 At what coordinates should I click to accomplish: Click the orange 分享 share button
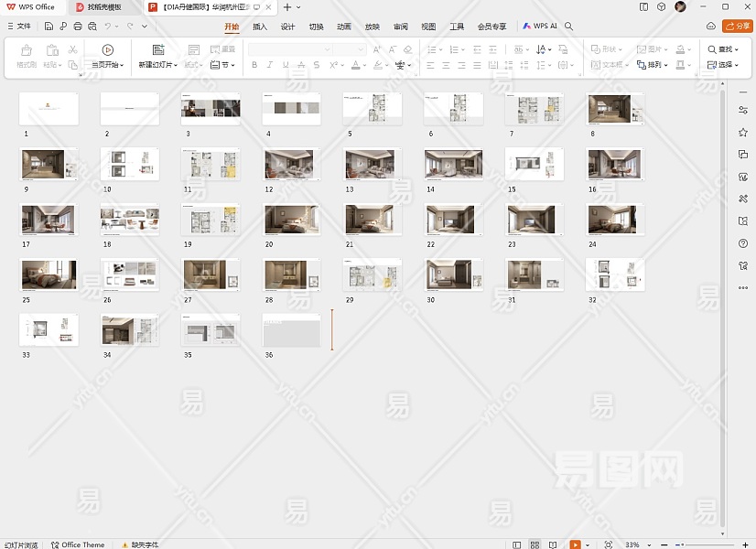point(737,27)
